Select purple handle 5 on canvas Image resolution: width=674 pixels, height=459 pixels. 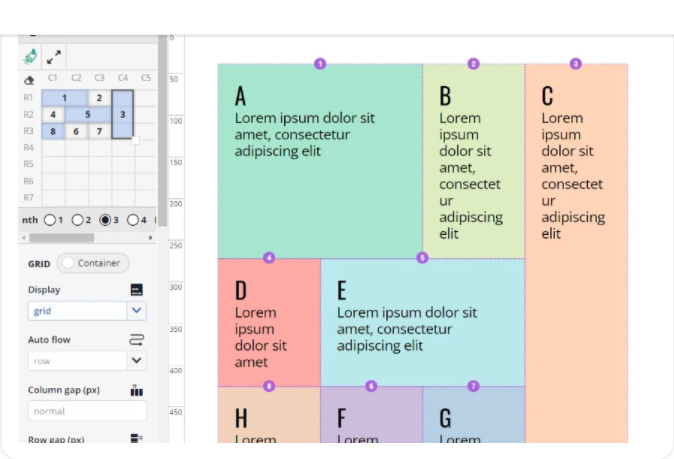click(x=422, y=258)
